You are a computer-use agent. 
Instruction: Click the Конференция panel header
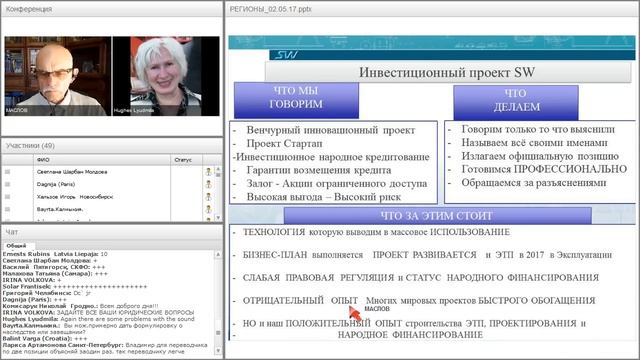coord(112,9)
